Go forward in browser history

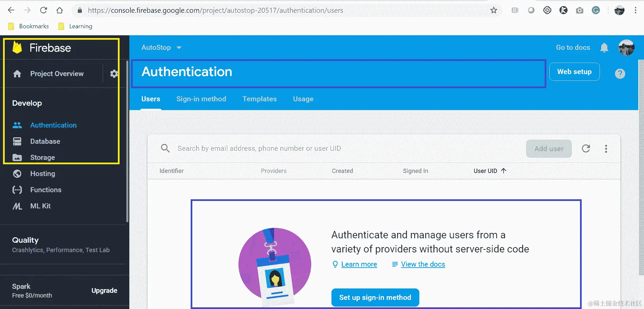pos(27,10)
